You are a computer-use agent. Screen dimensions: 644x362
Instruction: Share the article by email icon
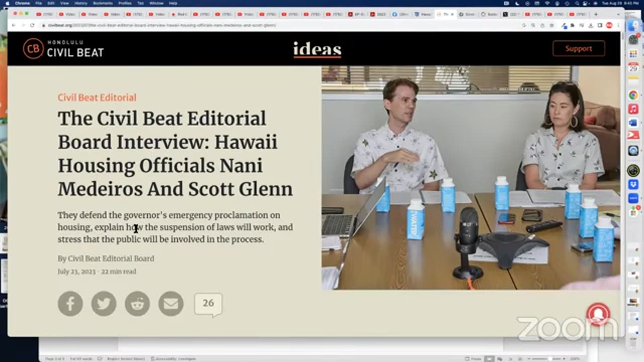(171, 304)
